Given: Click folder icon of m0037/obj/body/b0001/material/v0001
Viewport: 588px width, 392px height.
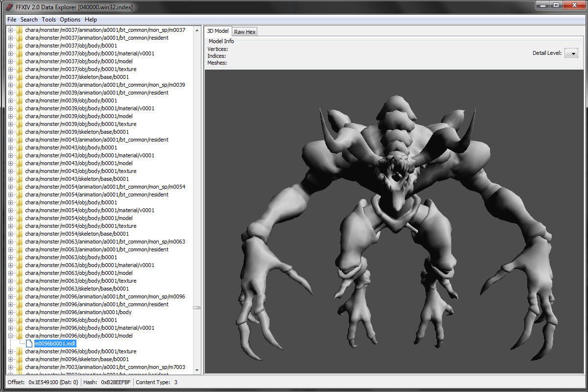Looking at the screenshot, I should point(20,53).
